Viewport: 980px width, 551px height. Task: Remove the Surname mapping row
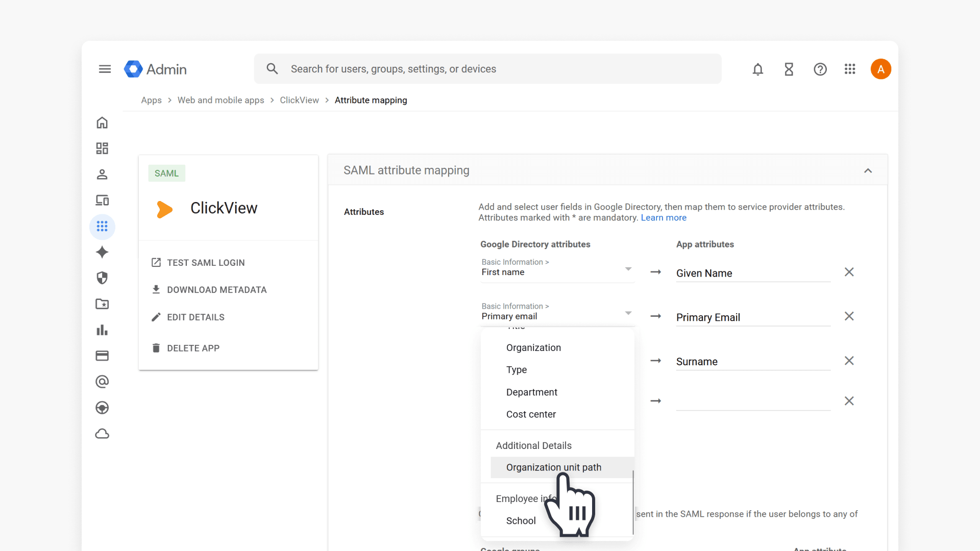click(849, 361)
